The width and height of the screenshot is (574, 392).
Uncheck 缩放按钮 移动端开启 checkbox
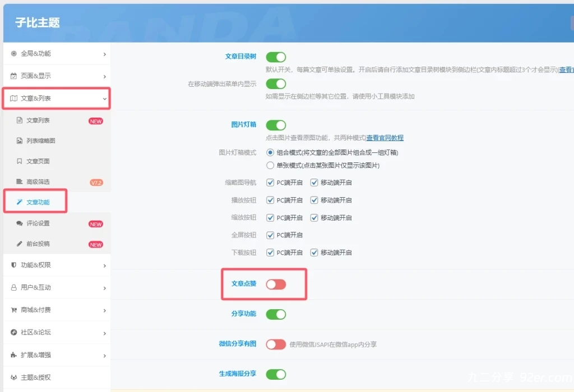point(314,218)
